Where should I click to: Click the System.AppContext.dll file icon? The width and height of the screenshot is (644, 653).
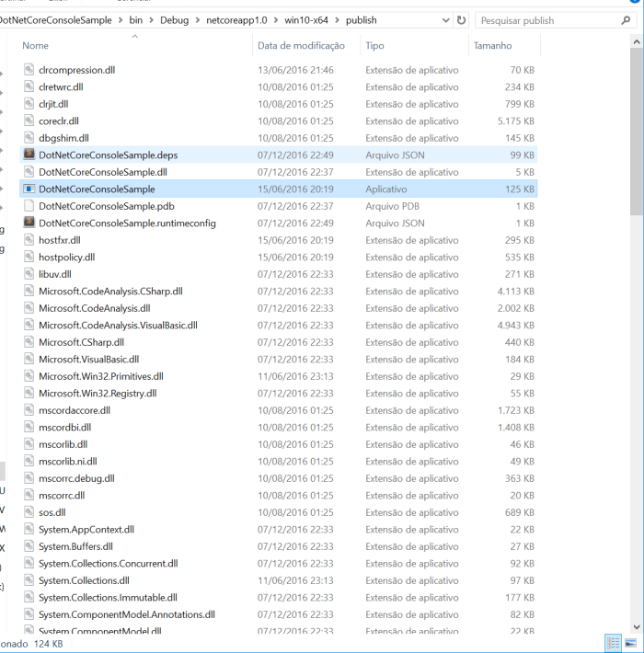pyautogui.click(x=29, y=530)
